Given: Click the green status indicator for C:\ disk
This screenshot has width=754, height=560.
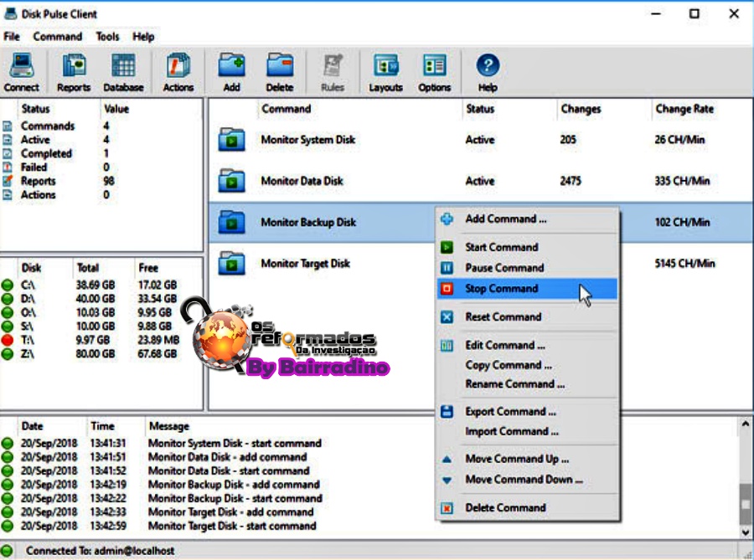Looking at the screenshot, I should tap(8, 285).
